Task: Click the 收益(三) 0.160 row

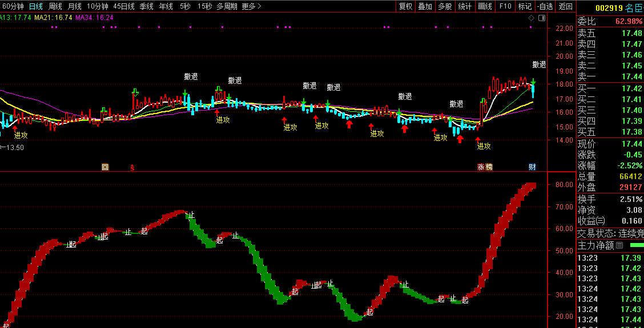Action: tap(610, 221)
